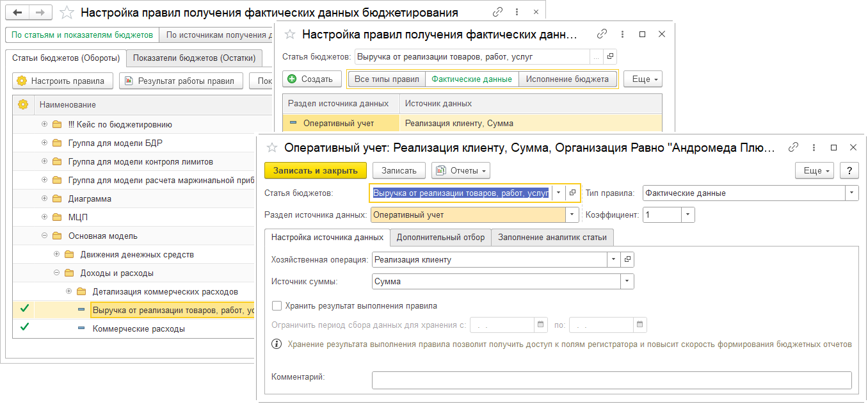Click the favorite star in front window title

click(272, 148)
